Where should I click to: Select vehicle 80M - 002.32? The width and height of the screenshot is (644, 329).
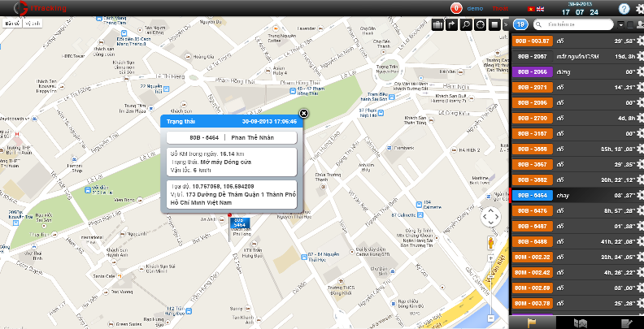pos(533,258)
